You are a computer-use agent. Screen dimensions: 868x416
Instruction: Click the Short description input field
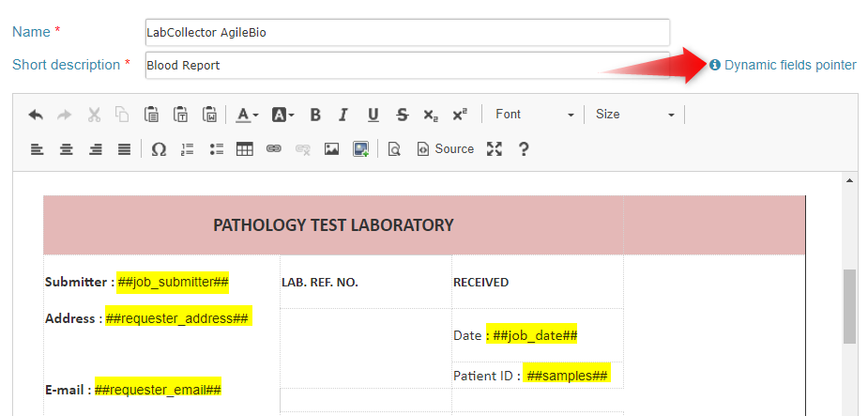click(x=407, y=66)
